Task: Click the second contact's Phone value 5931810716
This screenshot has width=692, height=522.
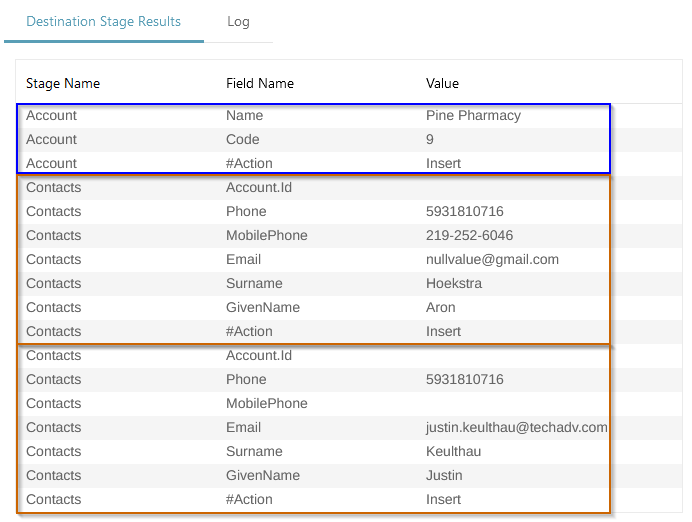Action: [464, 379]
